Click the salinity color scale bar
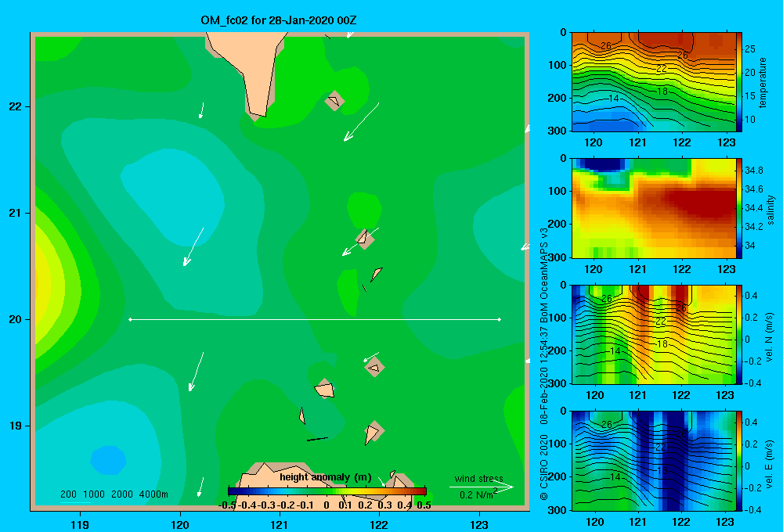This screenshot has width=783, height=532. (739, 208)
